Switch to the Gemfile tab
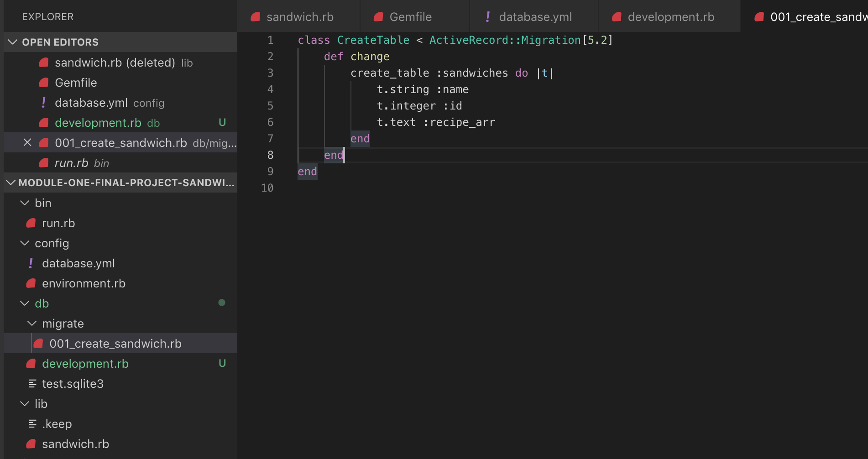The width and height of the screenshot is (868, 459). tap(410, 17)
